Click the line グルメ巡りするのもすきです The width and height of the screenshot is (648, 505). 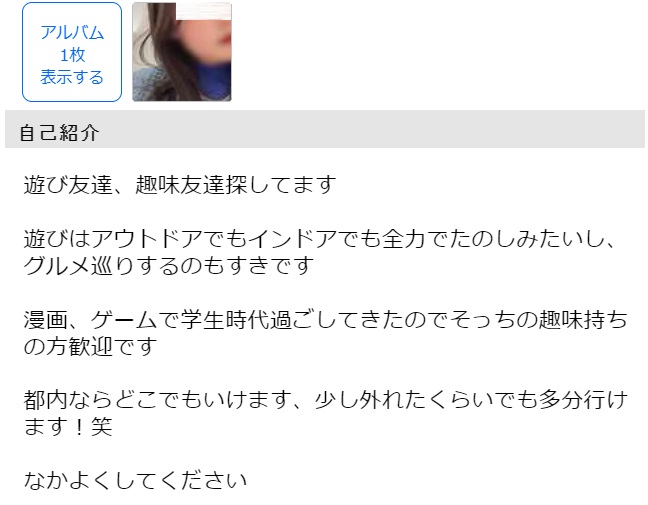169,265
